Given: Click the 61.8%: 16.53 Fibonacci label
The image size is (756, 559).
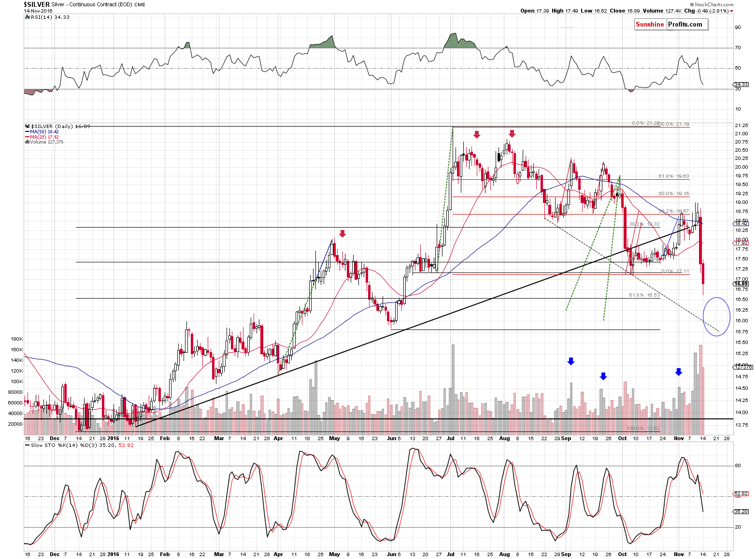Looking at the screenshot, I should tap(644, 295).
